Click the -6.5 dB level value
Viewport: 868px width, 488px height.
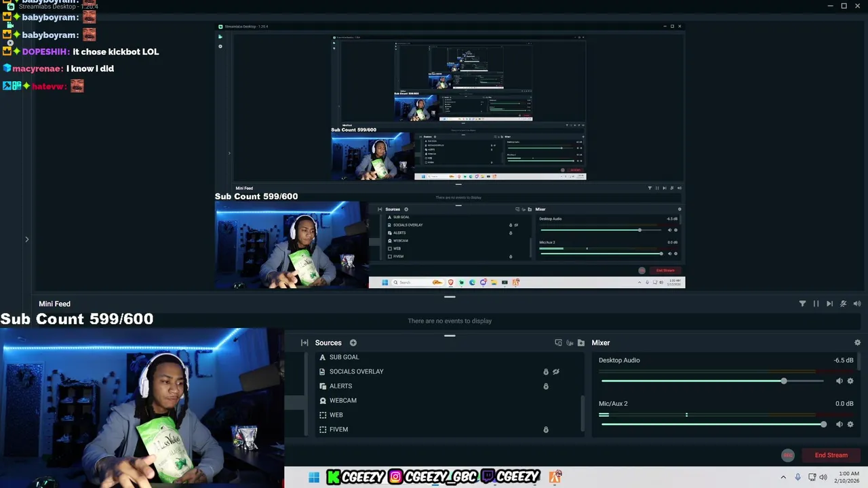point(844,361)
